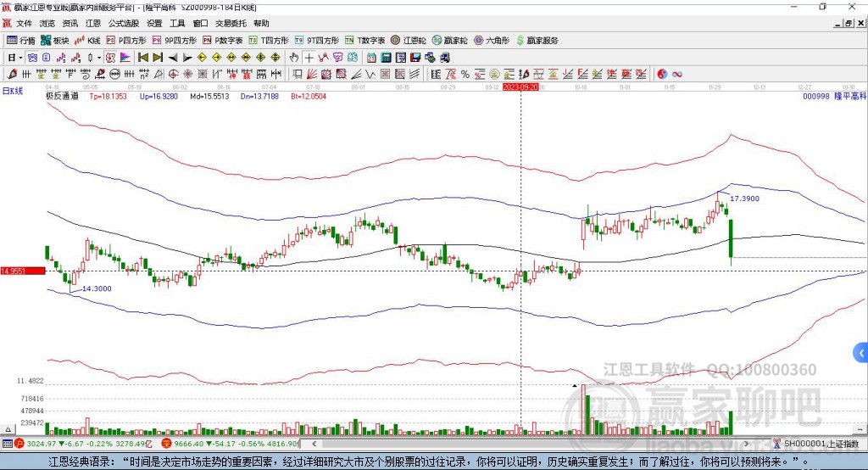Toggle the 权 rights adjustment icon
Image resolution: width=868 pixels, height=470 pixels.
[110, 58]
